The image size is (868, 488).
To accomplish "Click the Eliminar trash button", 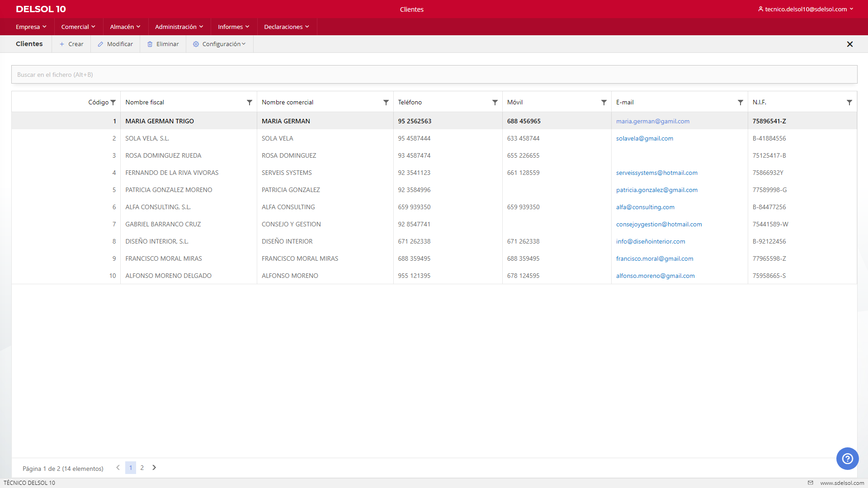I will 163,44.
